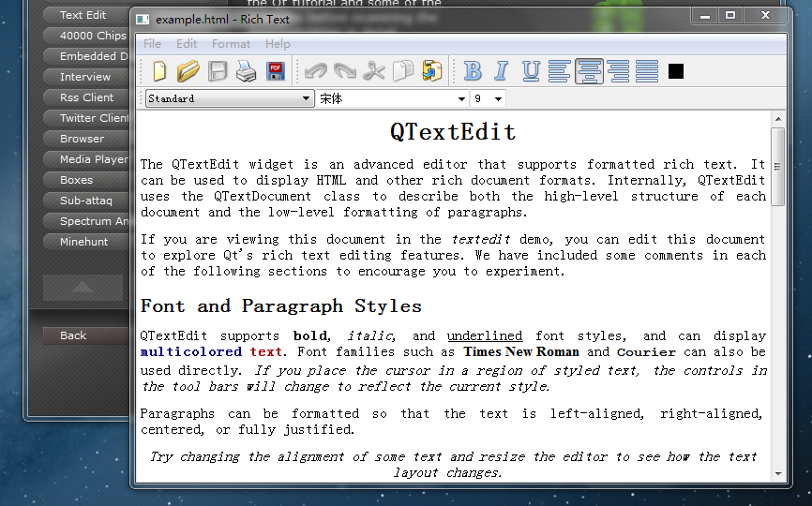Launch the 40000 Chips demo

(x=86, y=36)
